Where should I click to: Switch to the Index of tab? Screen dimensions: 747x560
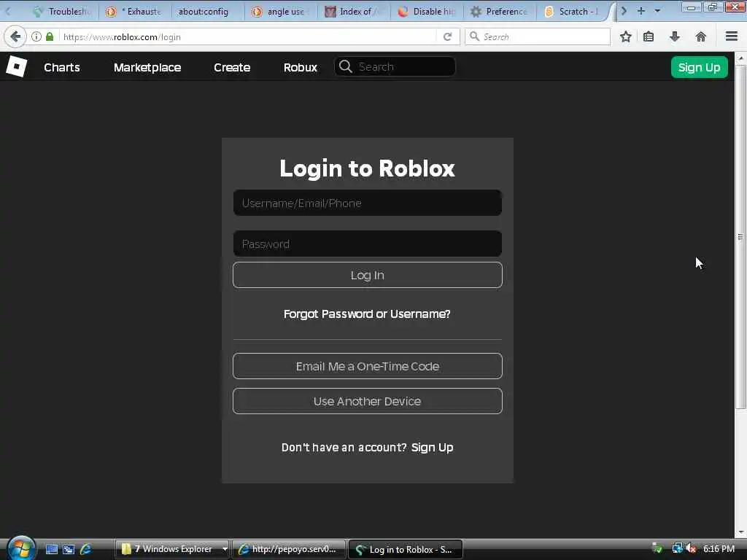[x=354, y=12]
